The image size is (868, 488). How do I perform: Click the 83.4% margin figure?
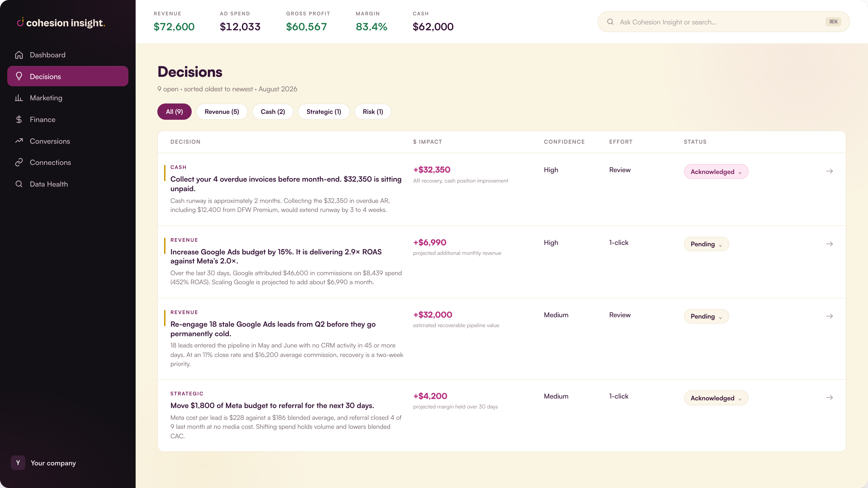[371, 27]
